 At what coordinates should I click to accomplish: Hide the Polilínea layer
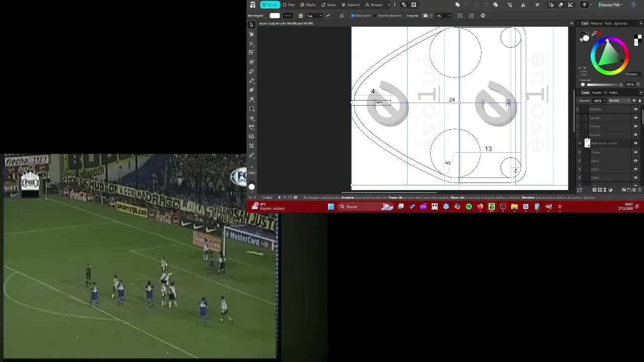pyautogui.click(x=635, y=109)
